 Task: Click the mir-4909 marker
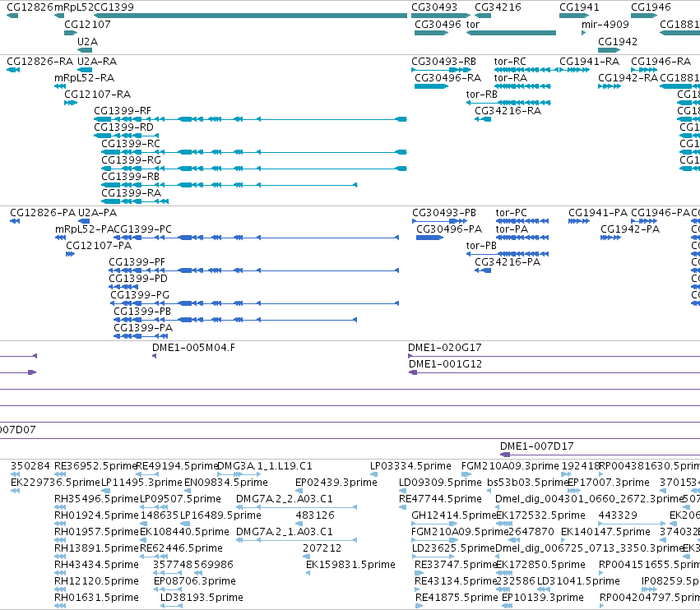[583, 33]
